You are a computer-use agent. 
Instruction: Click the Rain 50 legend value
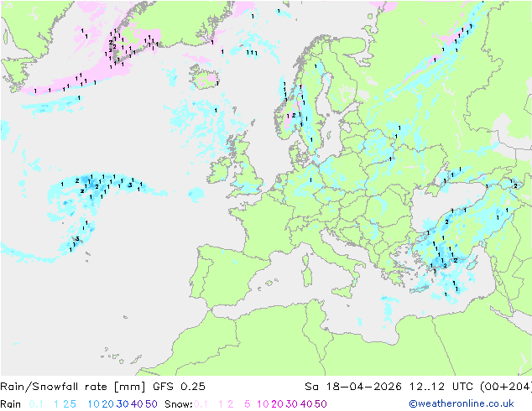point(151,404)
